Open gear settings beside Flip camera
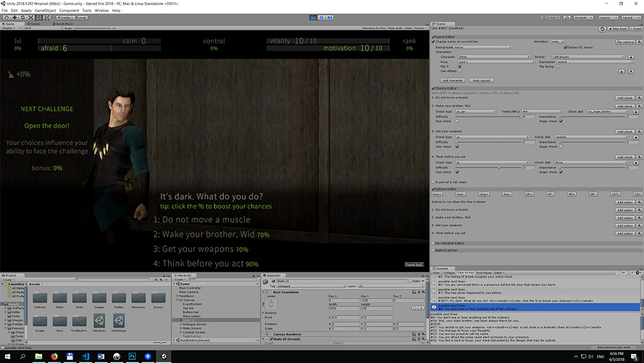Viewport: 644px width, 363px height. (x=639, y=42)
